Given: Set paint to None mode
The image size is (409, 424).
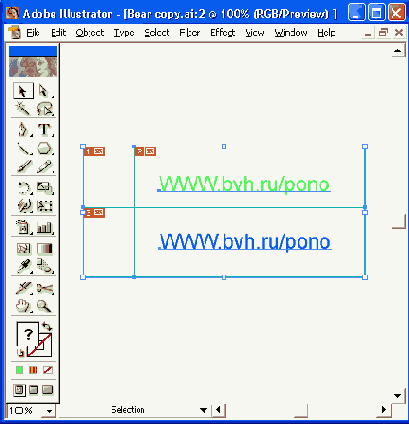Looking at the screenshot, I should pyautogui.click(x=48, y=370).
